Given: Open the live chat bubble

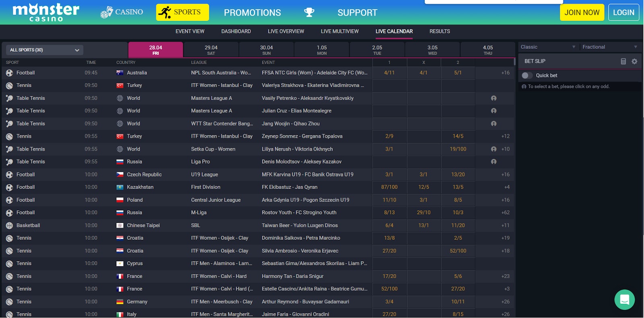Looking at the screenshot, I should pyautogui.click(x=624, y=299).
